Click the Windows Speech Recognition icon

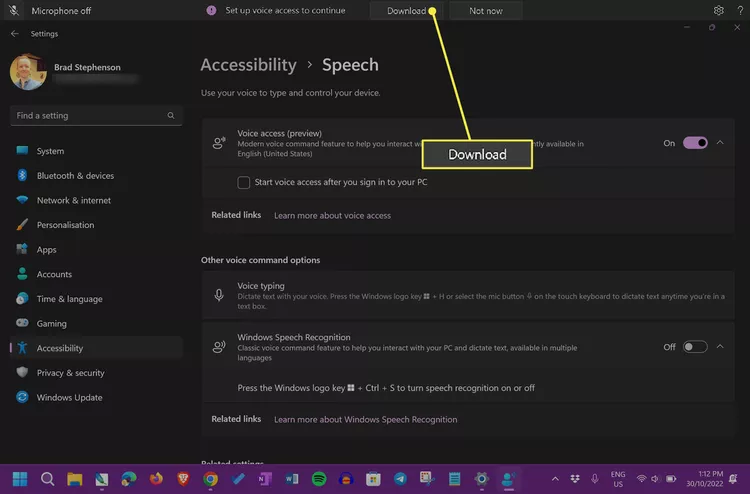[219, 347]
